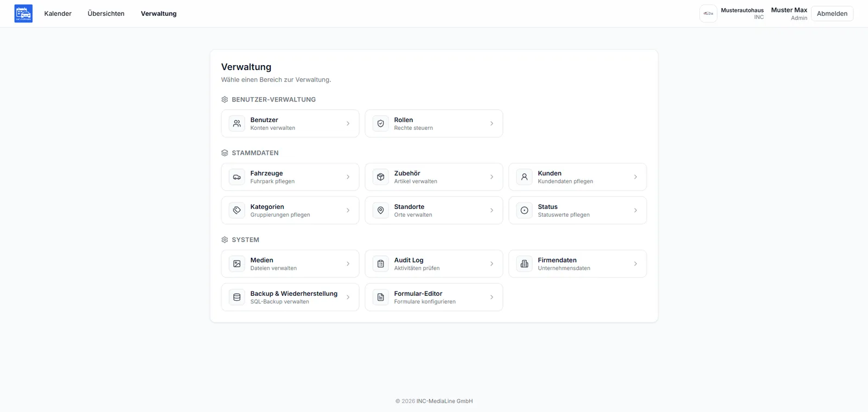Click the box icon on the Zubehör card
Viewport: 868px width, 412px height.
(381, 177)
